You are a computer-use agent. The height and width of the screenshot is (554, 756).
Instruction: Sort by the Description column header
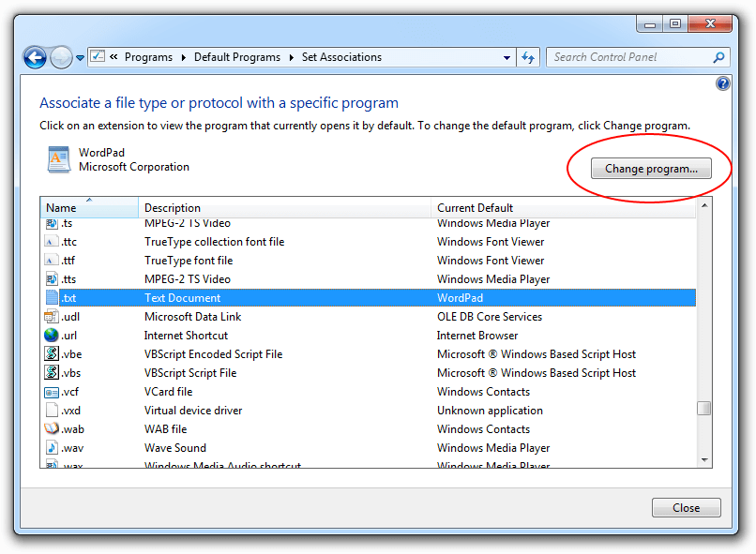284,207
